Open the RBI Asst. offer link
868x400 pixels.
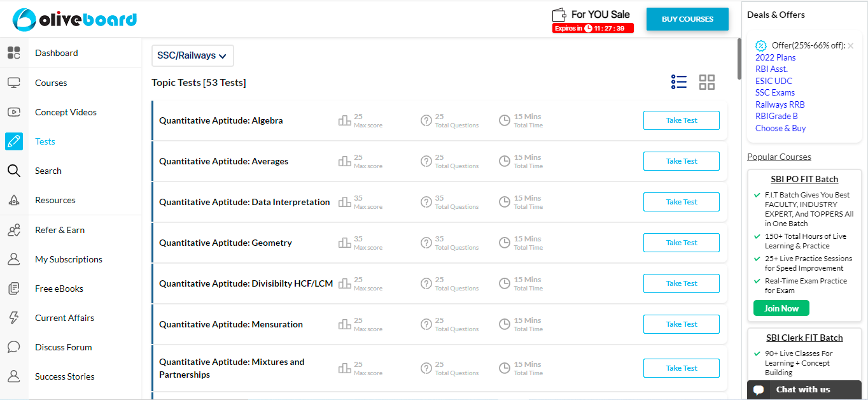point(772,69)
